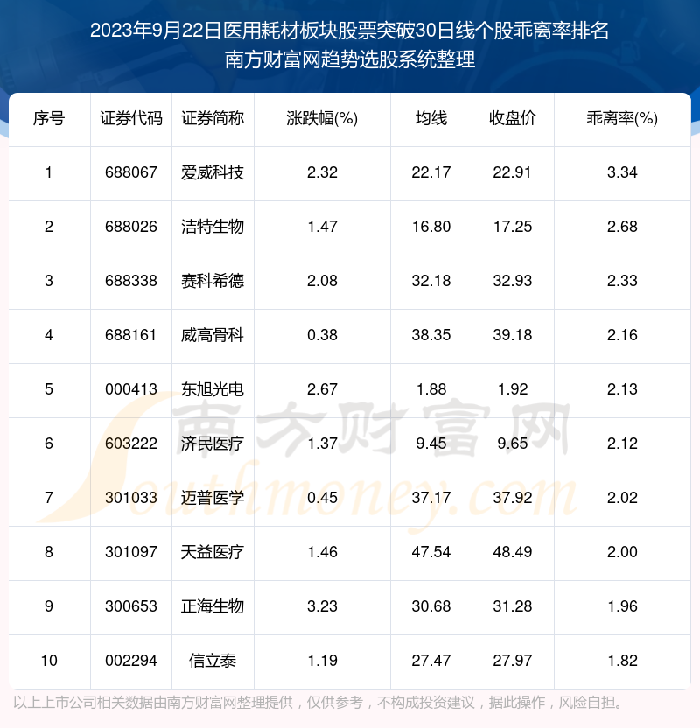Select stock code 301033
This screenshot has height=728, width=700.
coord(131,498)
